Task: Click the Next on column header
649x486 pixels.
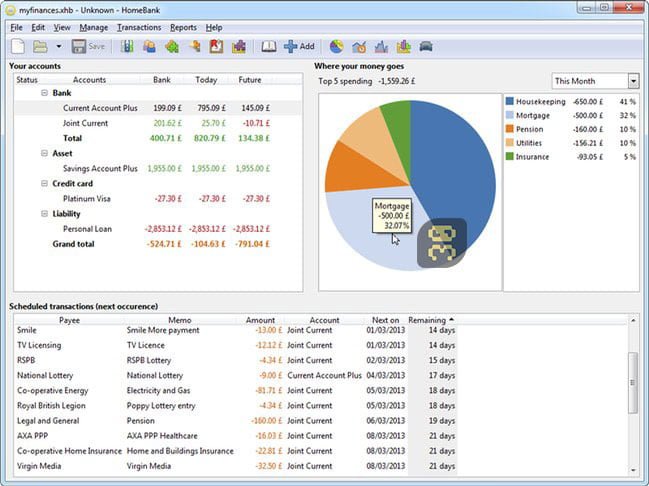Action: pyautogui.click(x=385, y=320)
